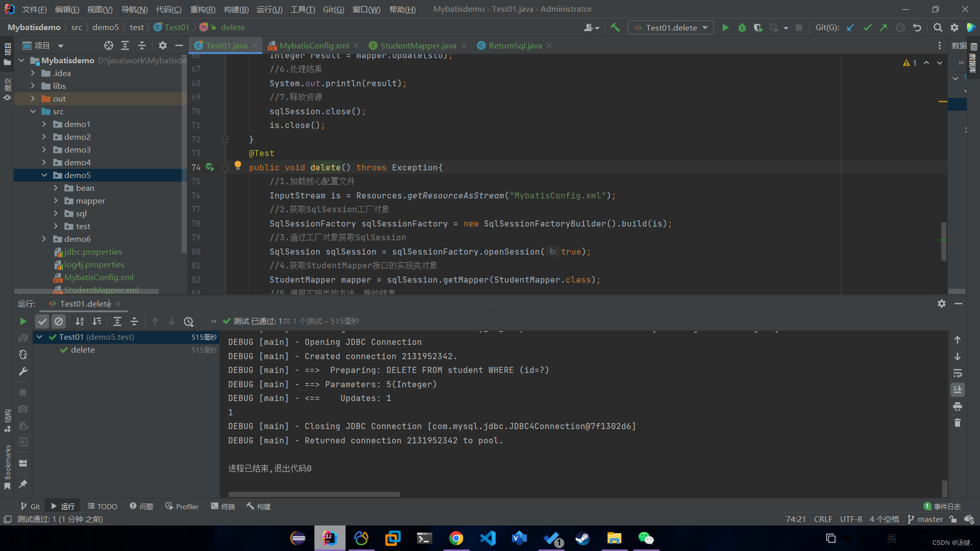Screen dimensions: 980x551
Task: Run Test01.delete with the green play button
Action: 725,28
